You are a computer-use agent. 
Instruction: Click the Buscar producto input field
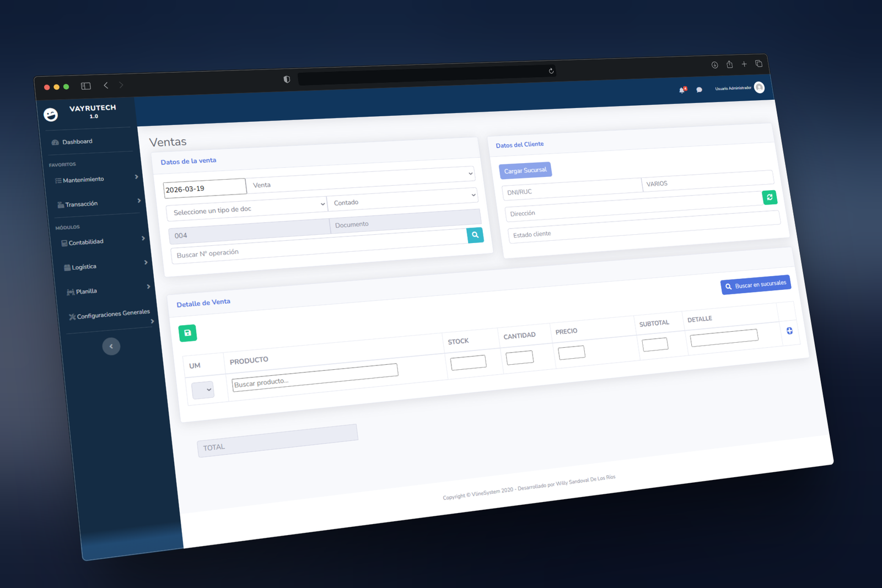[314, 377]
